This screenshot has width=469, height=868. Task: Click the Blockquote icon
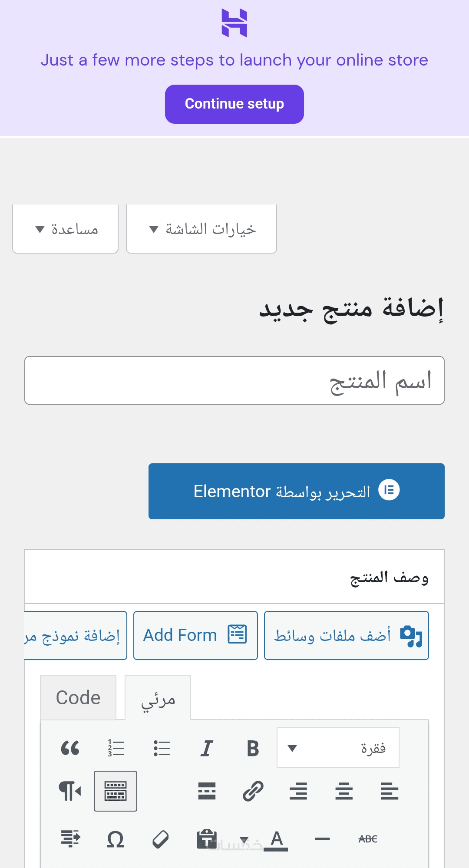[x=70, y=748]
